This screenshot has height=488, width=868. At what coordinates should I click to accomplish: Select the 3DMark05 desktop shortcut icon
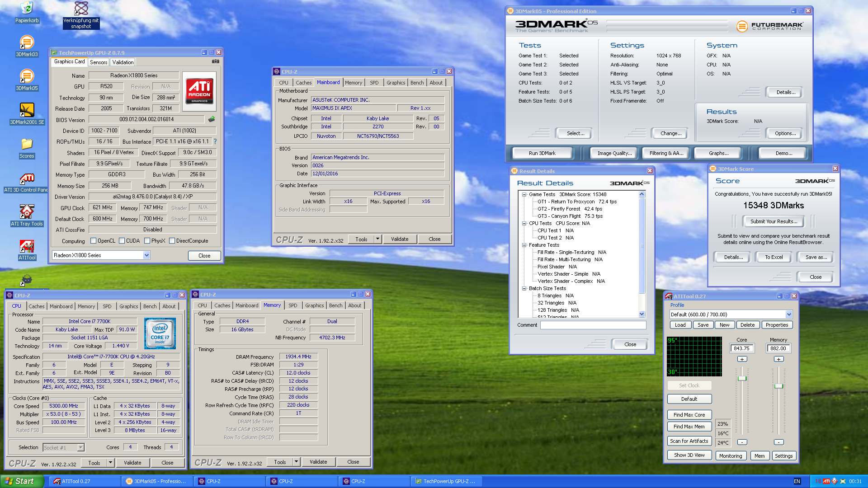click(27, 80)
